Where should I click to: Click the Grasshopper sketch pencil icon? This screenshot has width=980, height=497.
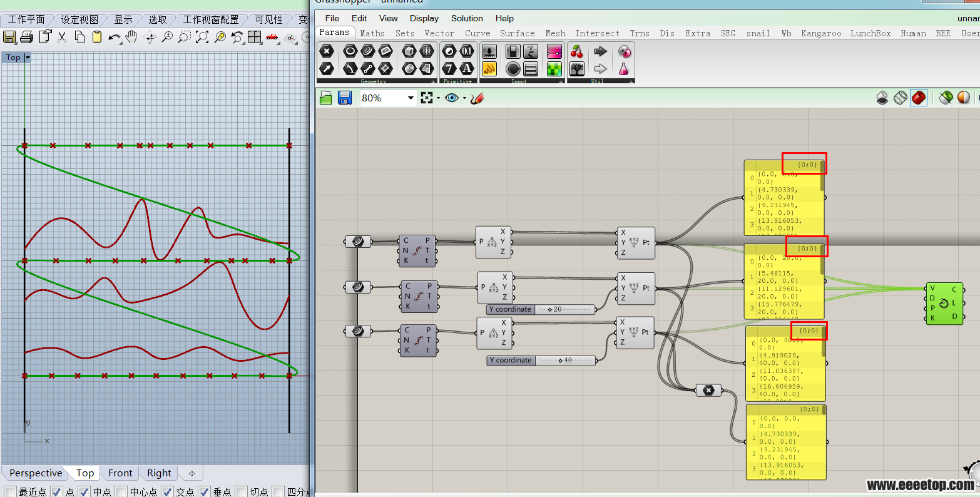pos(477,98)
